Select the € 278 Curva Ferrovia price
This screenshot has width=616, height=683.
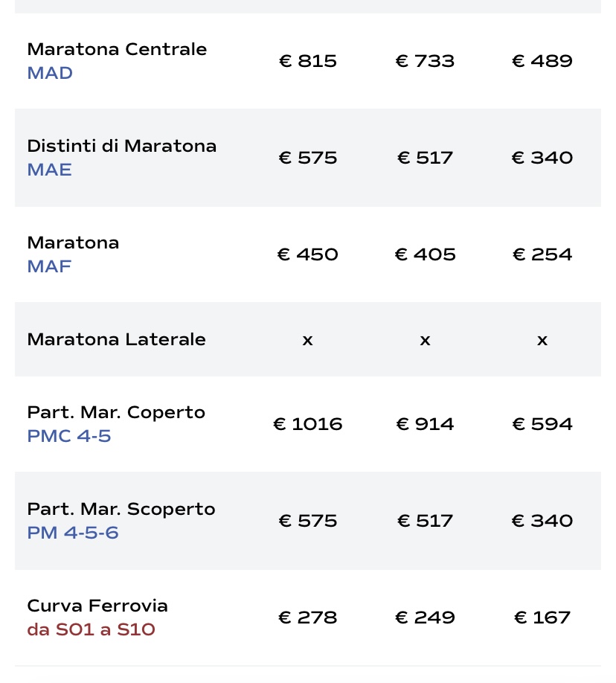(x=308, y=618)
